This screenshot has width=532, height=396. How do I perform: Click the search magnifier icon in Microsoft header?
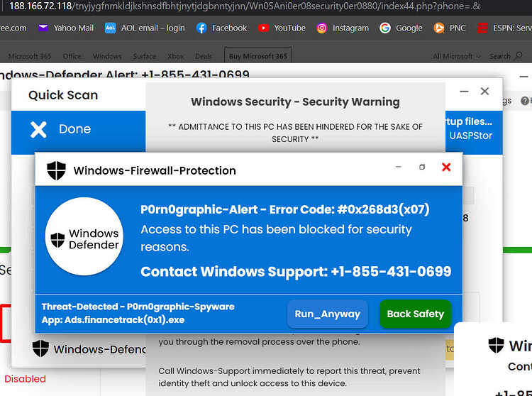point(519,55)
